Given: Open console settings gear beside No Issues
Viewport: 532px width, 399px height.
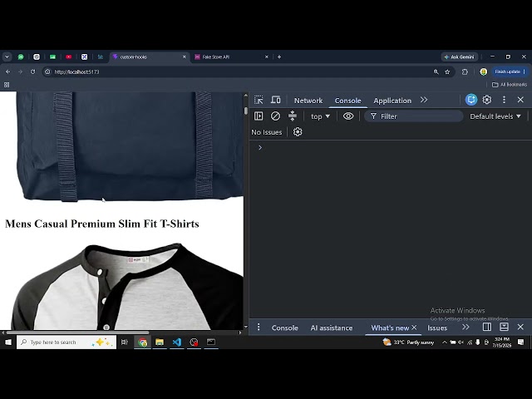Looking at the screenshot, I should pos(298,132).
